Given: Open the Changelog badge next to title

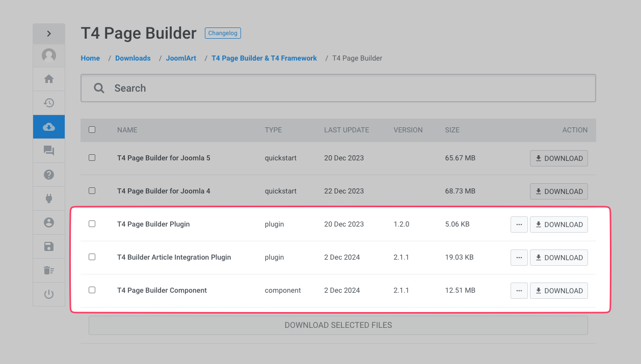Looking at the screenshot, I should (223, 33).
